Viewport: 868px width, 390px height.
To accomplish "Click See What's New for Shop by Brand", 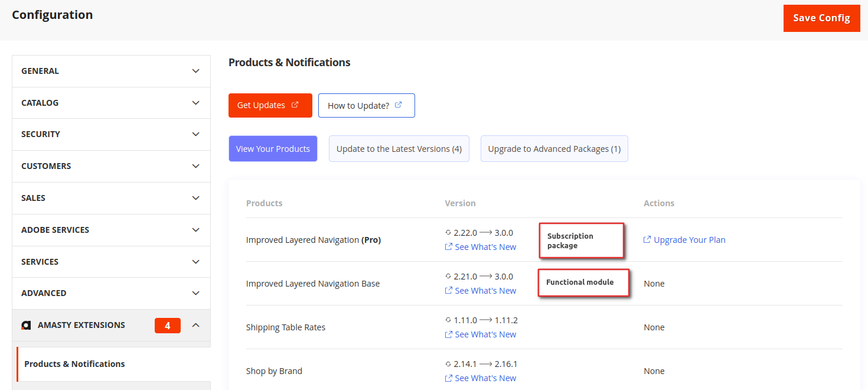I will (485, 378).
